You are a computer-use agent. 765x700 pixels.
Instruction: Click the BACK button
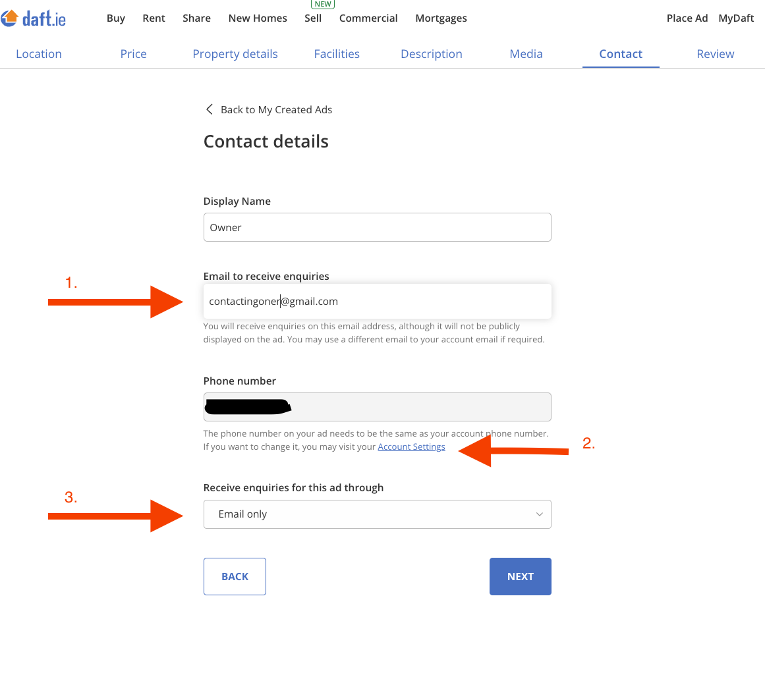coord(235,576)
